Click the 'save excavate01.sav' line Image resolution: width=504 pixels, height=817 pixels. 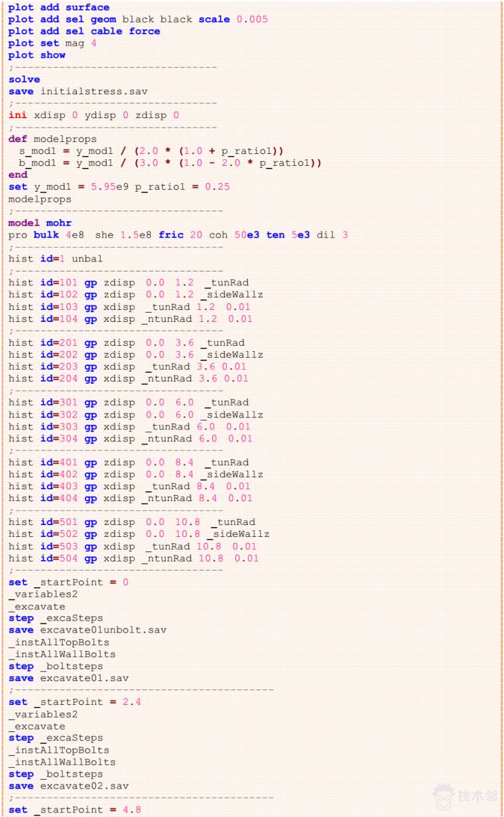pyautogui.click(x=68, y=678)
